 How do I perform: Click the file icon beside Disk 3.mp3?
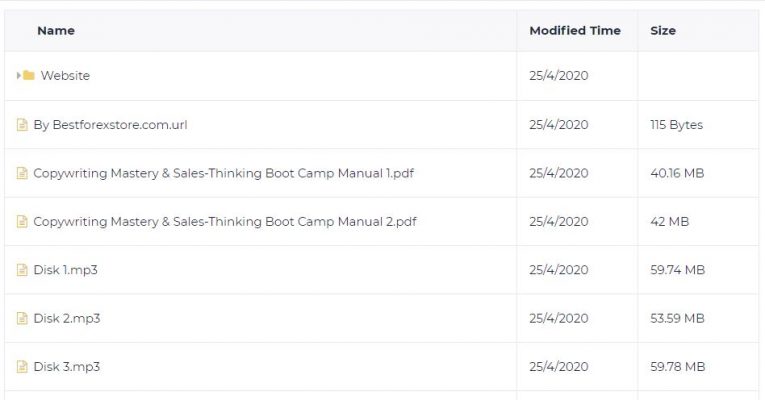tap(22, 366)
